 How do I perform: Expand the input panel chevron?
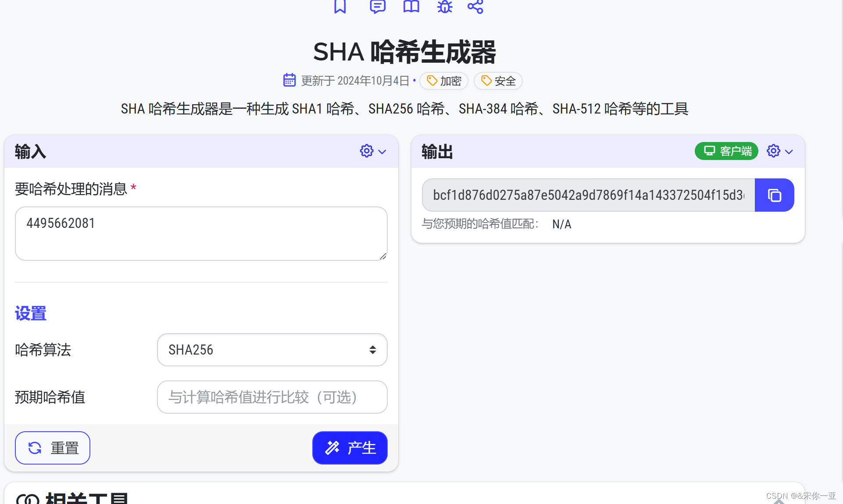[x=382, y=152]
